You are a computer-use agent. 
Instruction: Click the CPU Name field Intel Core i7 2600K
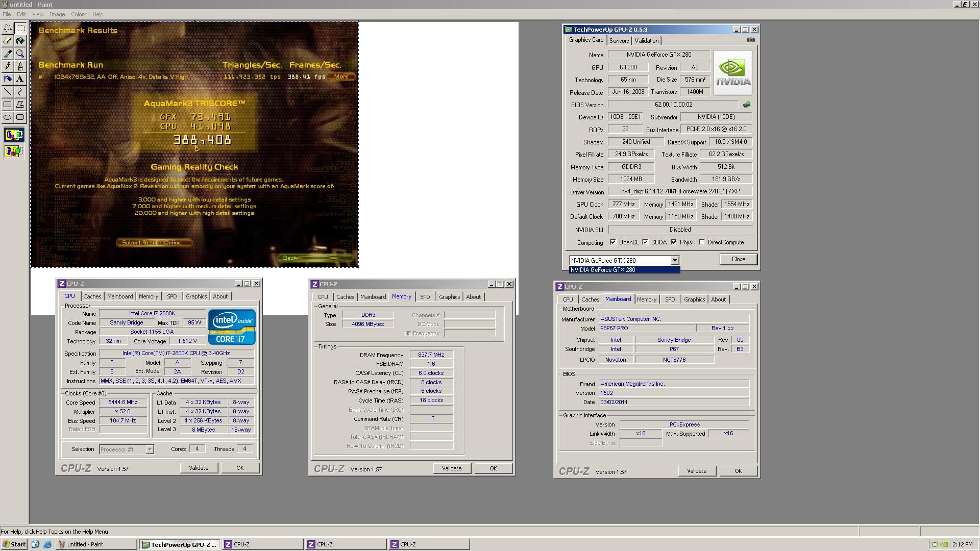152,314
